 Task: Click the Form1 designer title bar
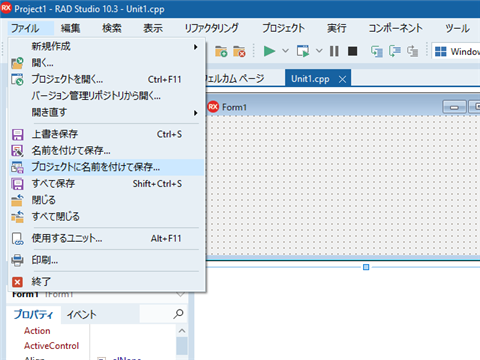click(x=323, y=107)
